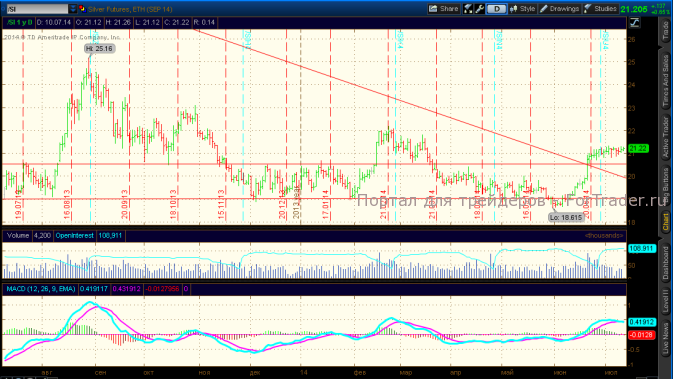The width and height of the screenshot is (673, 379).
Task: Select the Chart side tab
Action: [x=665, y=222]
